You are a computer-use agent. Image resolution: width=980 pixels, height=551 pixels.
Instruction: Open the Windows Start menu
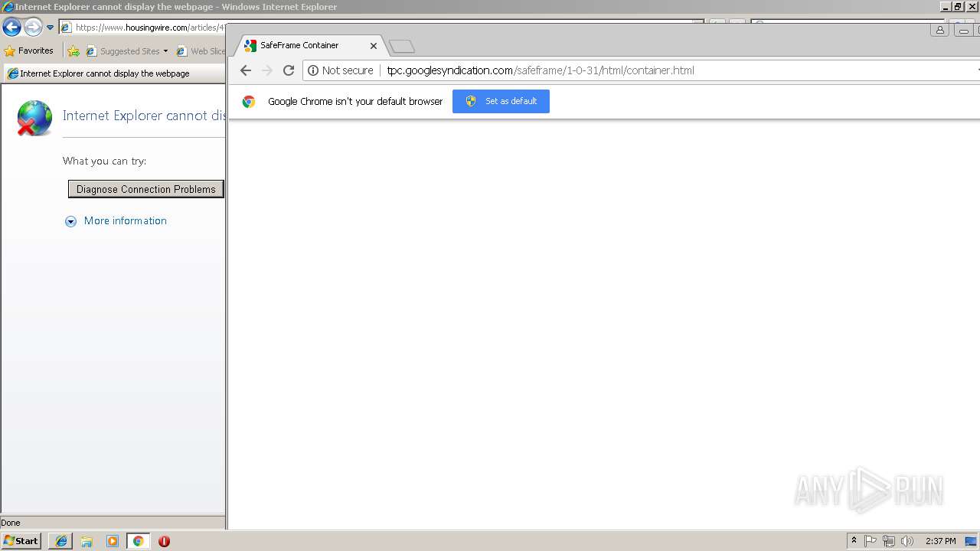tap(21, 541)
